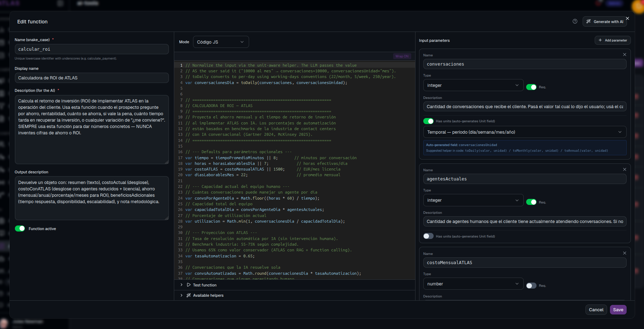Enable Has units for agentesActuales
The height and width of the screenshot is (329, 644).
point(428,236)
